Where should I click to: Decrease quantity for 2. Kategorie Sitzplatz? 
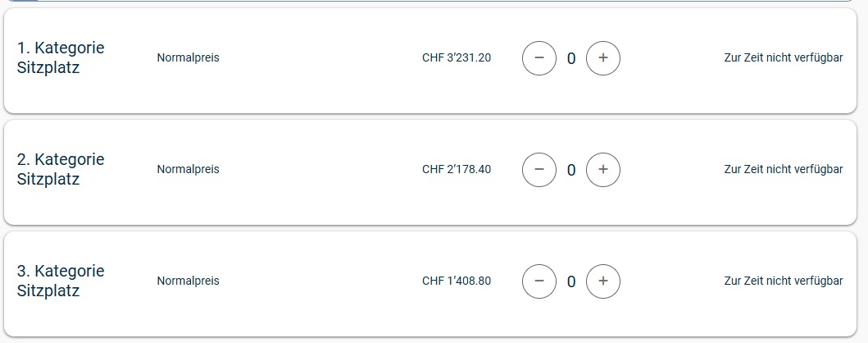pyautogui.click(x=539, y=170)
